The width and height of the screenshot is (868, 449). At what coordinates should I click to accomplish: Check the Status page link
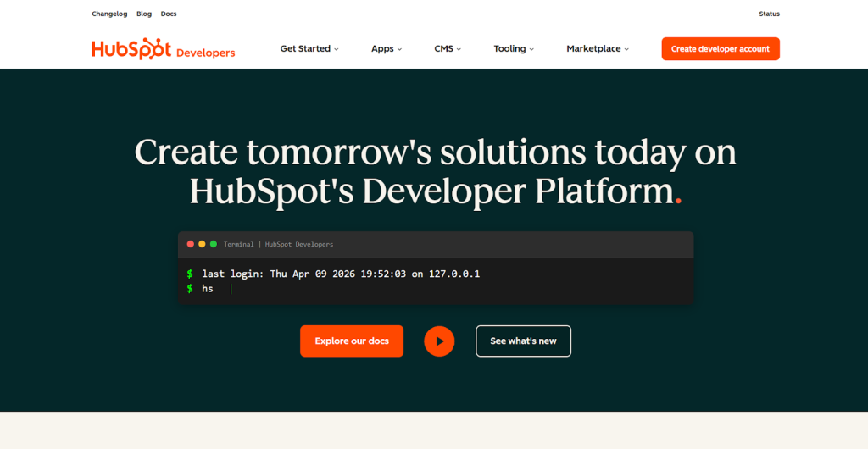tap(769, 14)
